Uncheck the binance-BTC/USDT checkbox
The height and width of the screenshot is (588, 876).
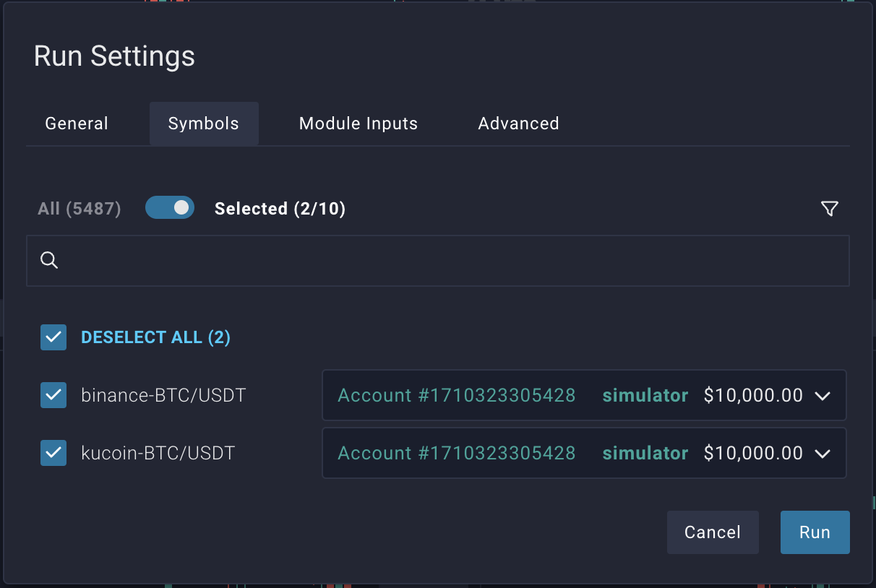click(x=53, y=395)
